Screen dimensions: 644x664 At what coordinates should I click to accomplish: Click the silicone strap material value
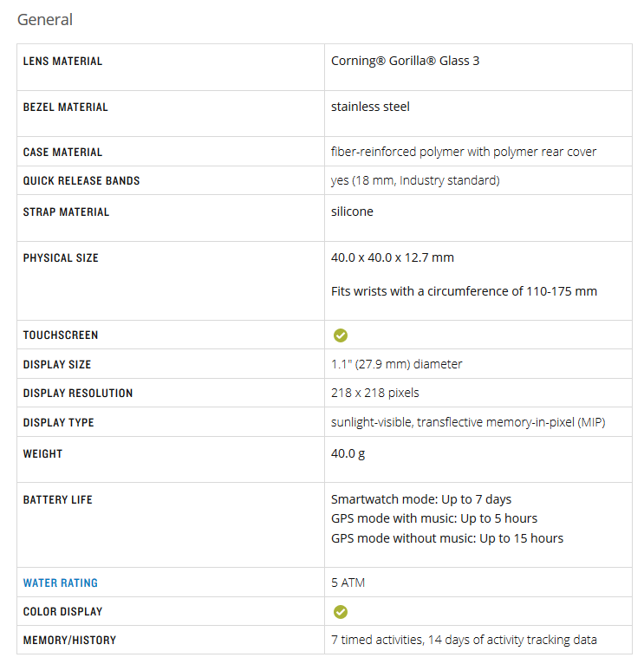coord(352,212)
